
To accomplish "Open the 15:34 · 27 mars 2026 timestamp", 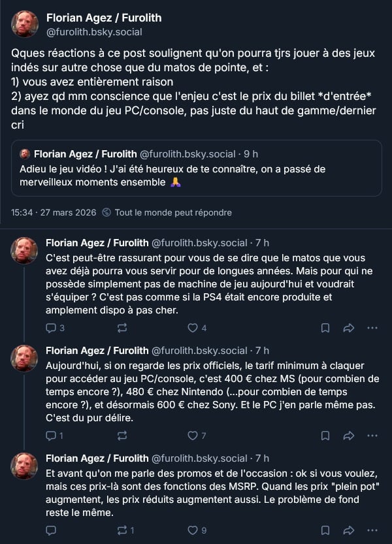I will coord(54,212).
